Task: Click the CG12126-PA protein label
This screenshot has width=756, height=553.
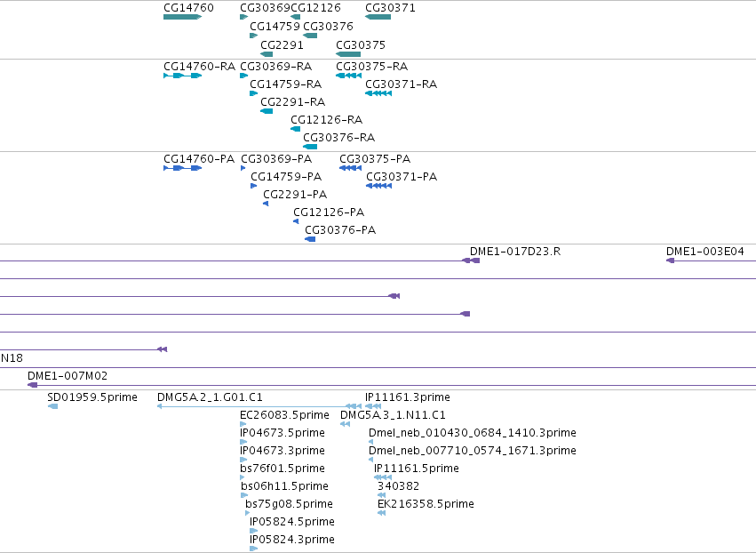Action: click(329, 212)
